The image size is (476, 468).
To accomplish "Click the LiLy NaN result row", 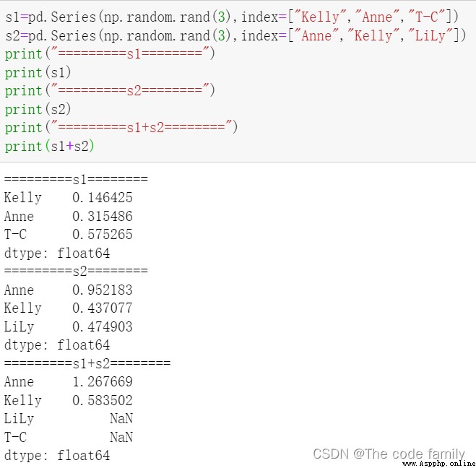I will click(x=68, y=418).
